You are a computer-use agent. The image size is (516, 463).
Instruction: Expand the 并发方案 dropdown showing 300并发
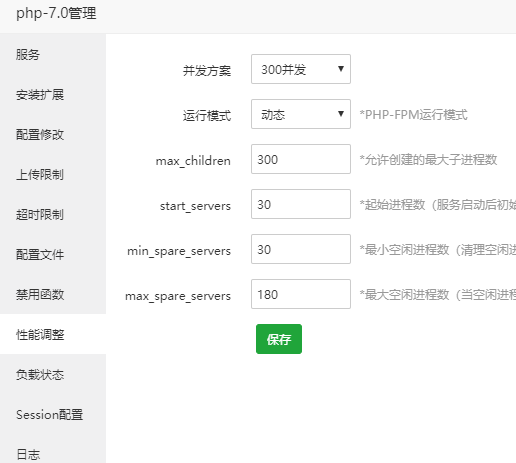[301, 69]
